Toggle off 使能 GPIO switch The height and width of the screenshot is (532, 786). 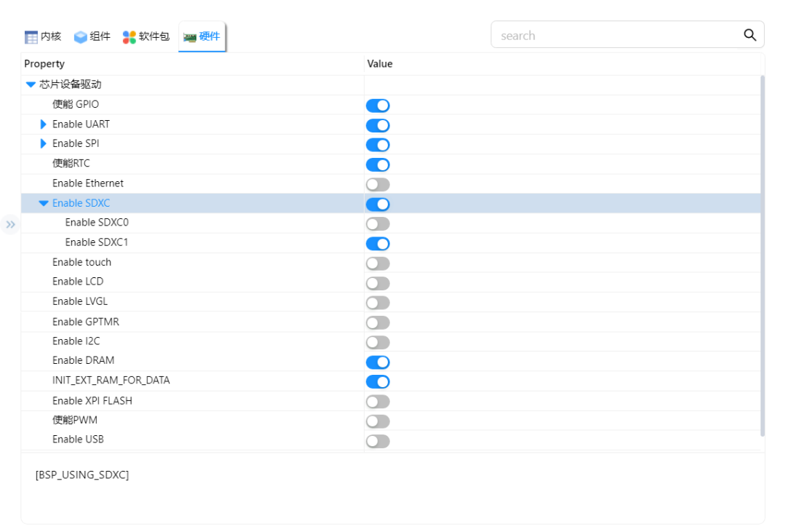(378, 106)
